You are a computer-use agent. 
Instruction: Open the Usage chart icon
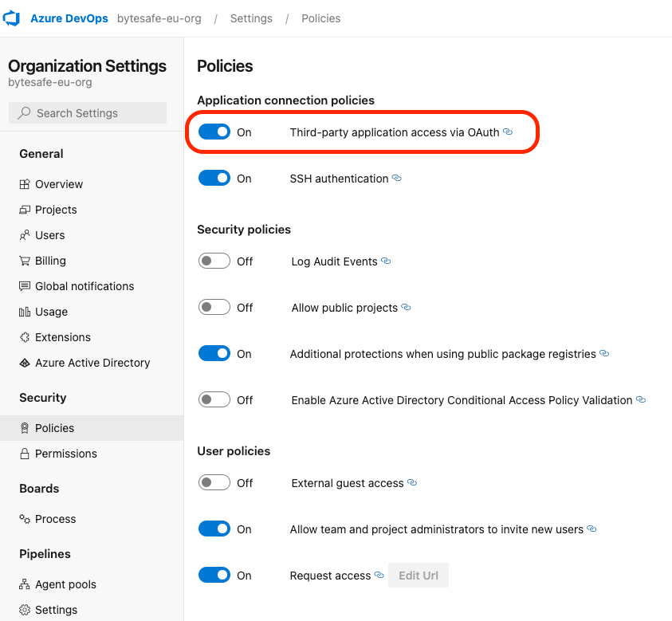point(26,312)
